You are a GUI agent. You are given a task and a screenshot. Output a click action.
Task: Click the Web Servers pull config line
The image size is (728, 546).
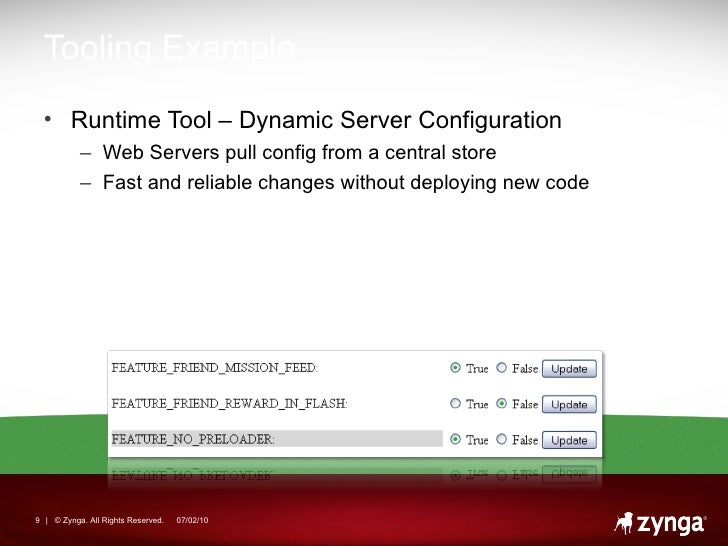click(x=299, y=153)
